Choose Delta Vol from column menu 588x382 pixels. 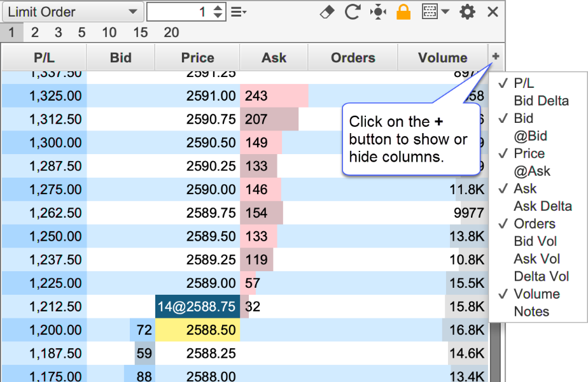click(541, 276)
